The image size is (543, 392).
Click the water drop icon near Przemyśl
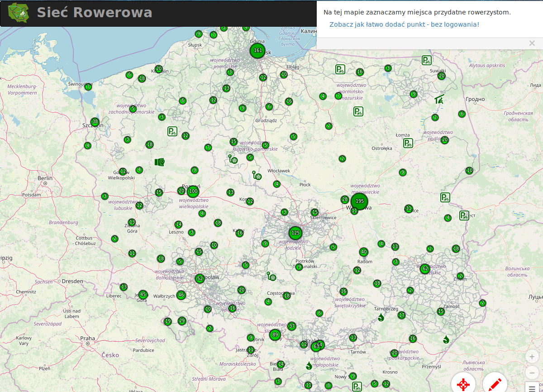446,339
